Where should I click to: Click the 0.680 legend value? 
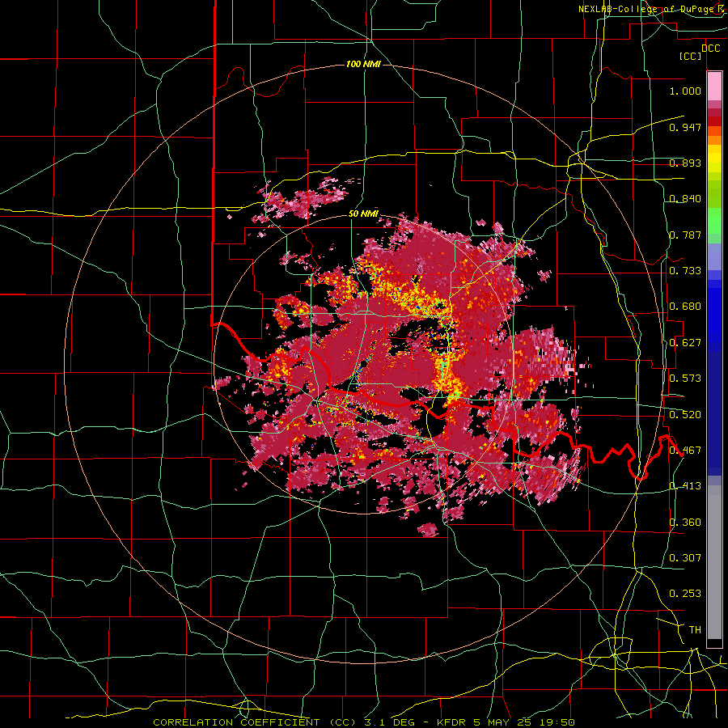click(685, 307)
